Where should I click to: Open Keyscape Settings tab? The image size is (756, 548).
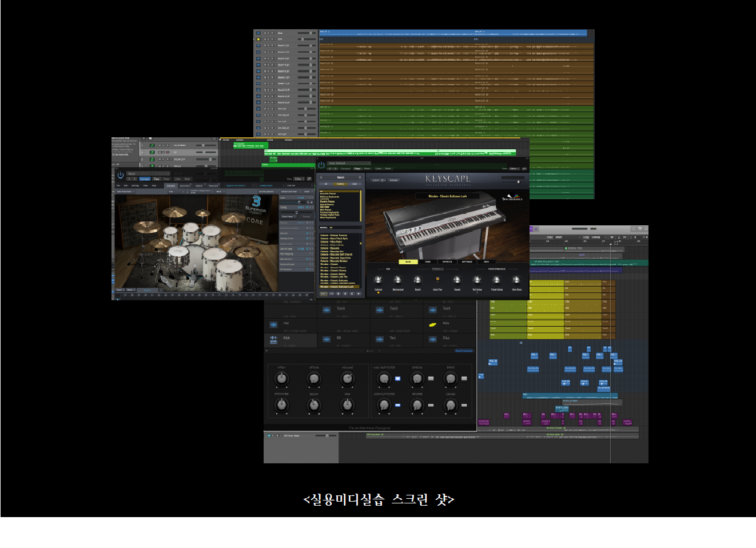coord(467,262)
